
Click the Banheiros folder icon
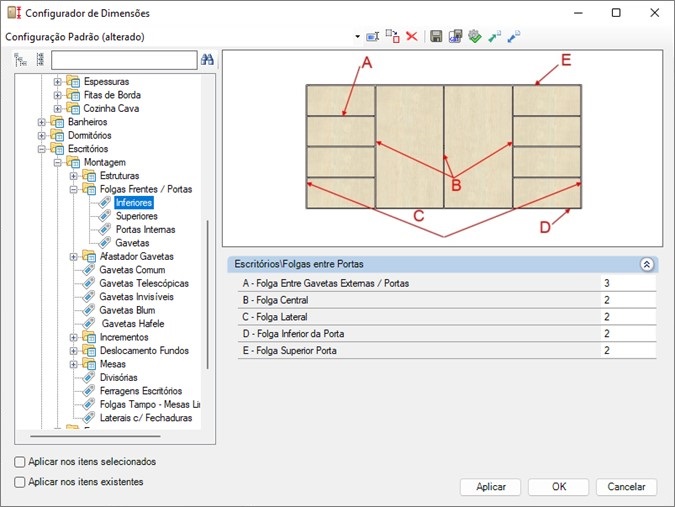tap(57, 122)
